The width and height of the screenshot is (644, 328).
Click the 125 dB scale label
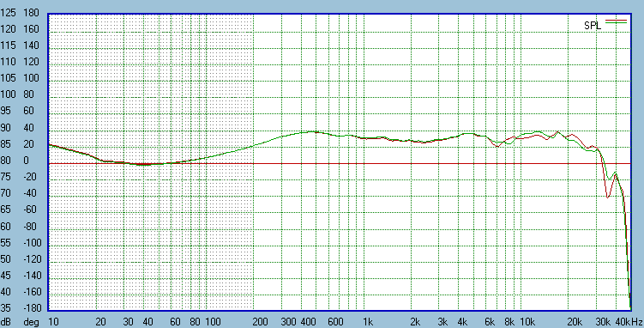point(8,13)
